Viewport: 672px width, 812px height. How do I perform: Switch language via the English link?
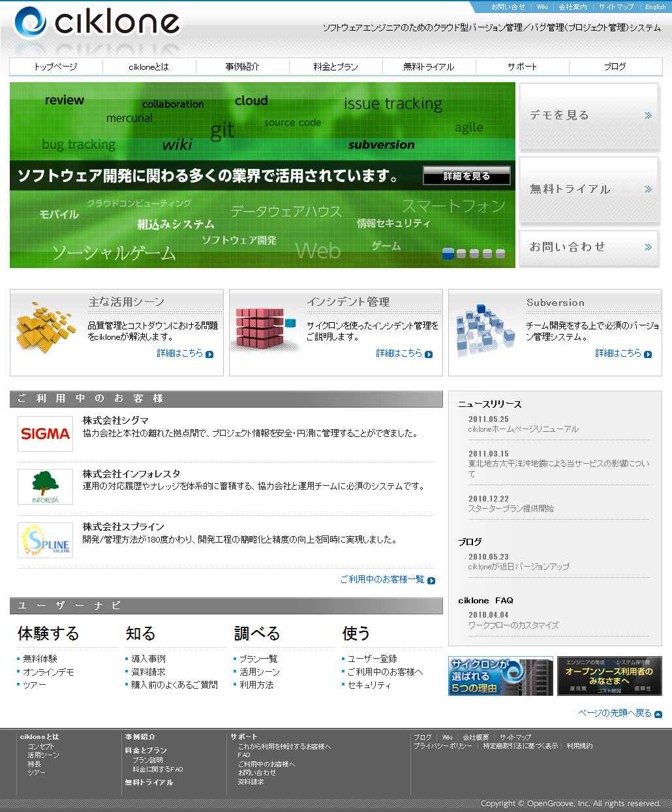tap(655, 7)
